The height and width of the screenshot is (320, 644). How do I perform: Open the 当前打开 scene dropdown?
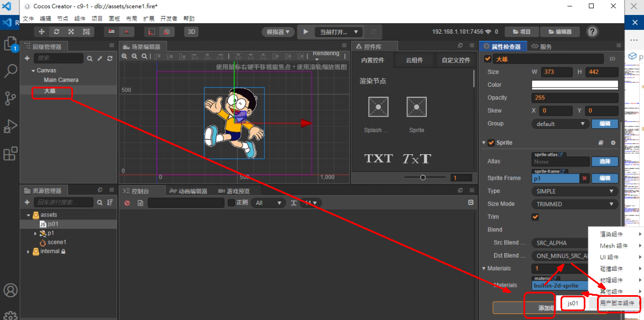click(x=338, y=32)
